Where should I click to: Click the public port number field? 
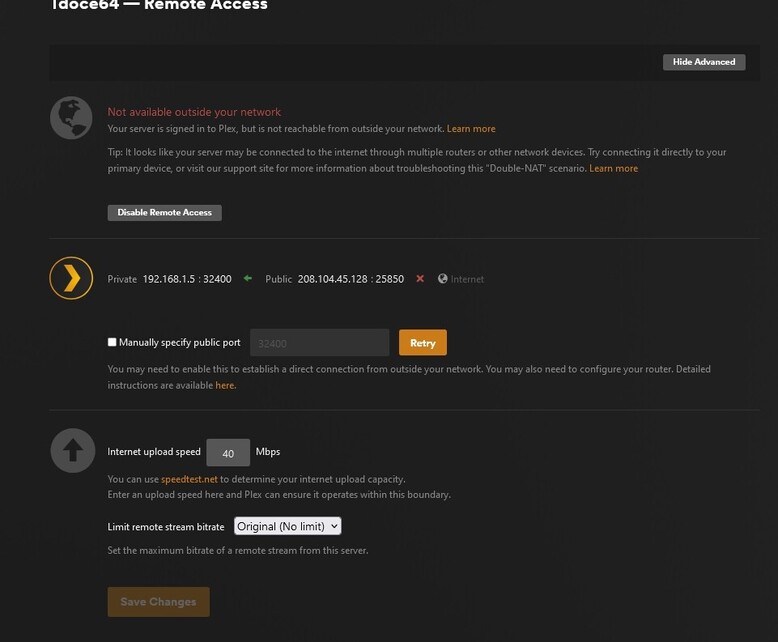pos(319,343)
